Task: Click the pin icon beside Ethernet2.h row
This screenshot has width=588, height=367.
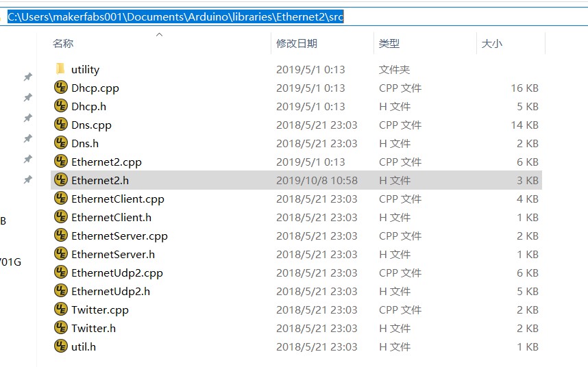Action: [27, 180]
